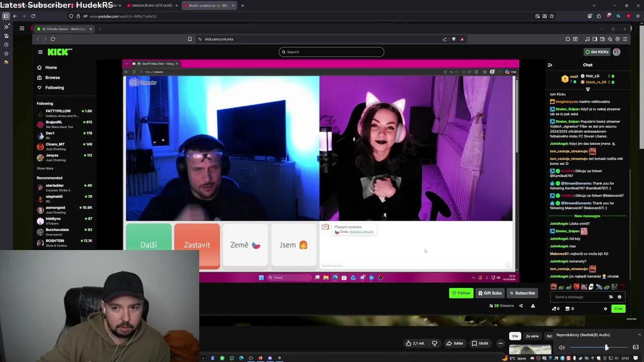Share the stream via share icon
644x362 pixels.
pos(521,306)
